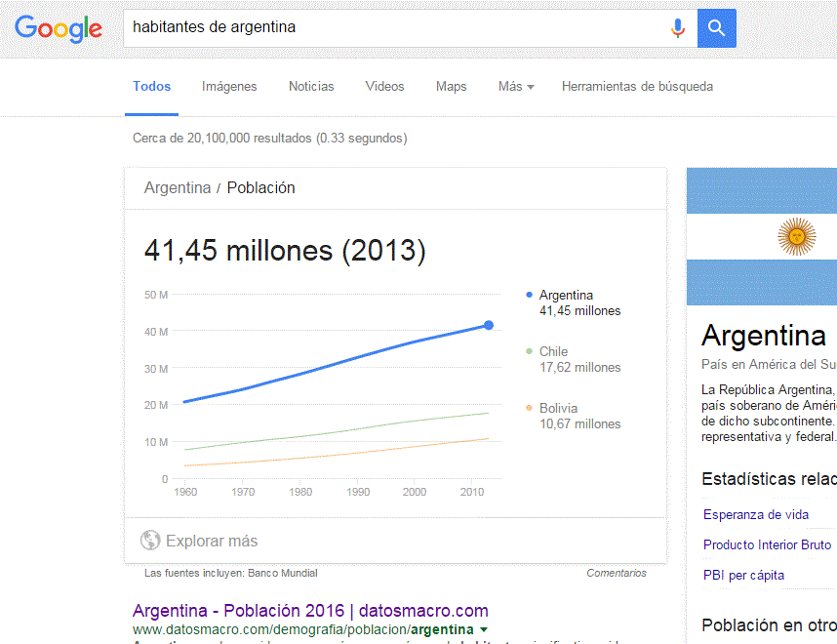Click the green Chile legend dot
Viewport: 837px width, 644px height.
coord(529,351)
